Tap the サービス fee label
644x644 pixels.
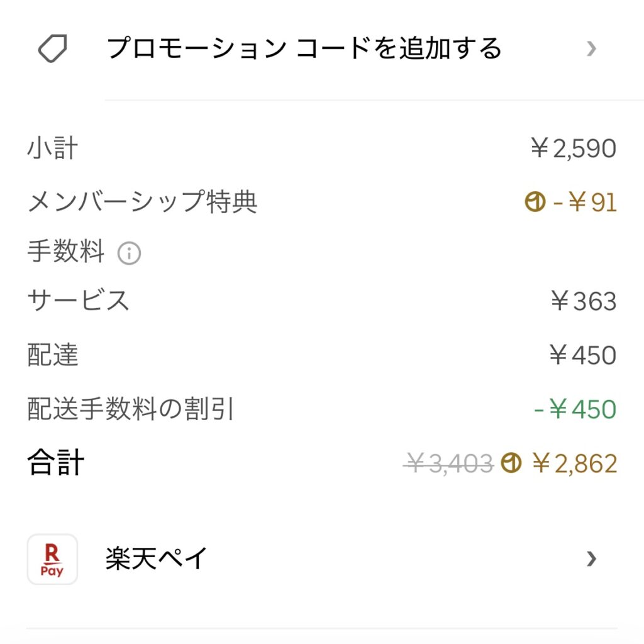[79, 301]
